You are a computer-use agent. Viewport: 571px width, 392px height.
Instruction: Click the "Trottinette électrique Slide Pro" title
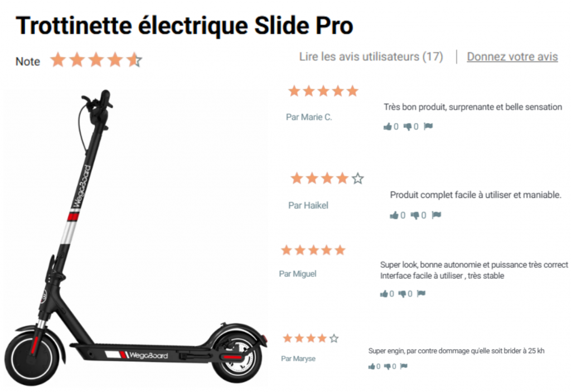pyautogui.click(x=184, y=26)
